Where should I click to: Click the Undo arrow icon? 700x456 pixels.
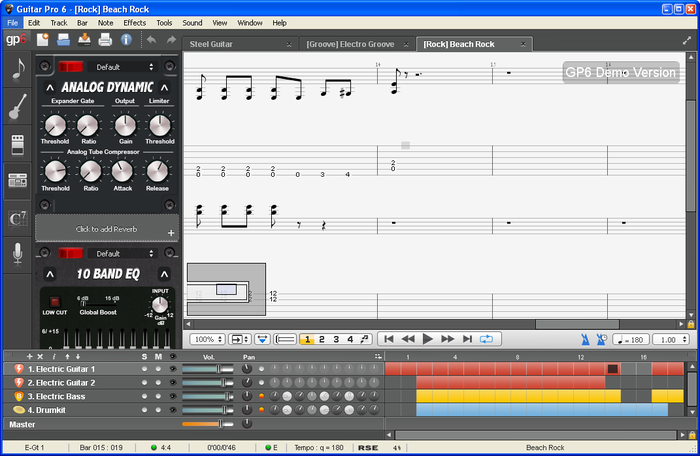[x=152, y=40]
